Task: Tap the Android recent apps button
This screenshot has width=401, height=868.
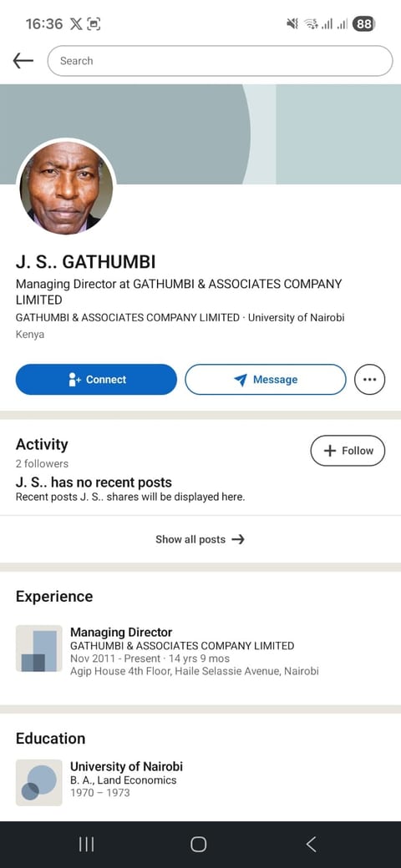Action: tap(86, 844)
